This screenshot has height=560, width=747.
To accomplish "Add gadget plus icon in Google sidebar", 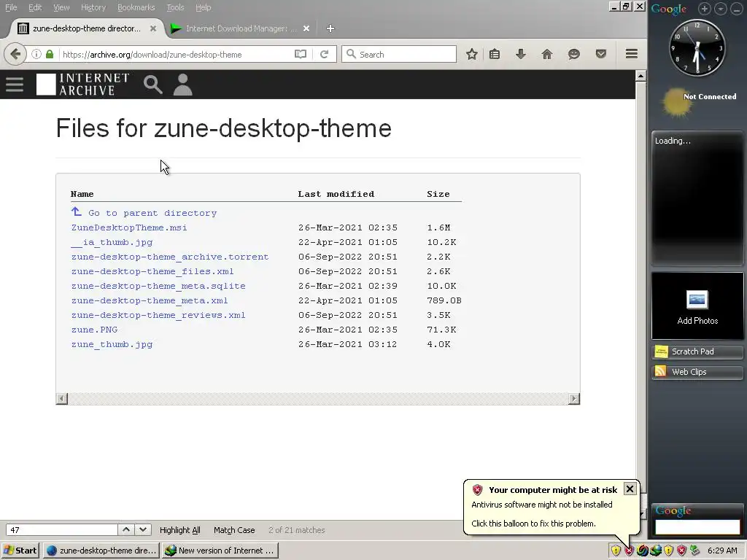I will click(705, 9).
